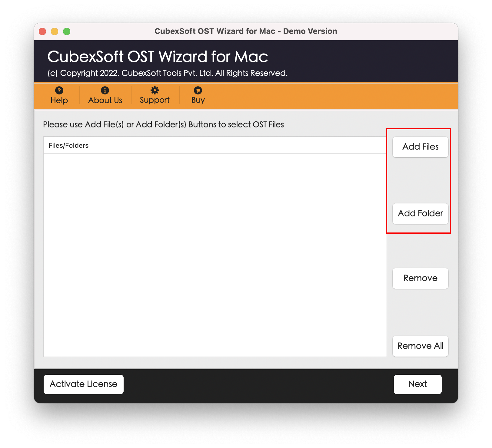This screenshot has height=448, width=492.
Task: Select the About Us text label
Action: (x=105, y=100)
